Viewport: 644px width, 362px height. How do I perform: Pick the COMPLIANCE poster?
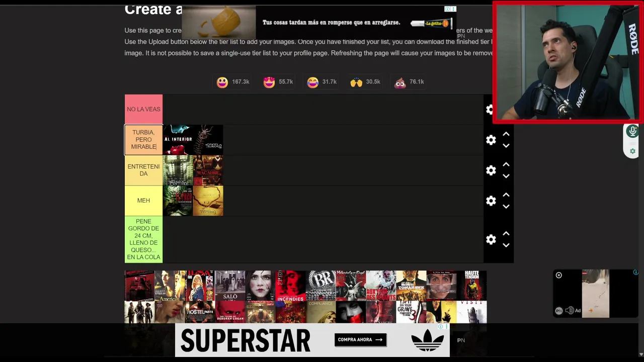tap(320, 312)
